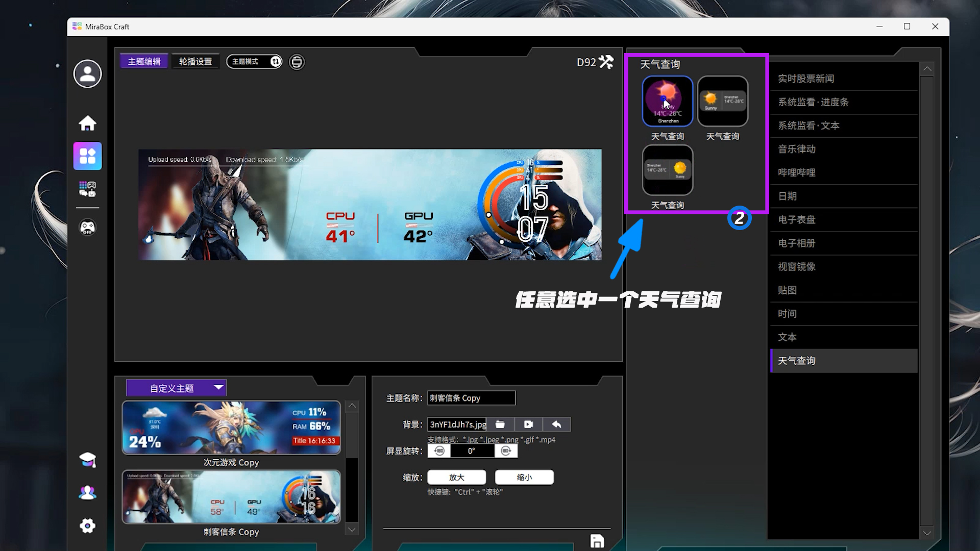The width and height of the screenshot is (980, 551).
Task: Maximize the MiraBox Craft window
Action: click(x=907, y=27)
